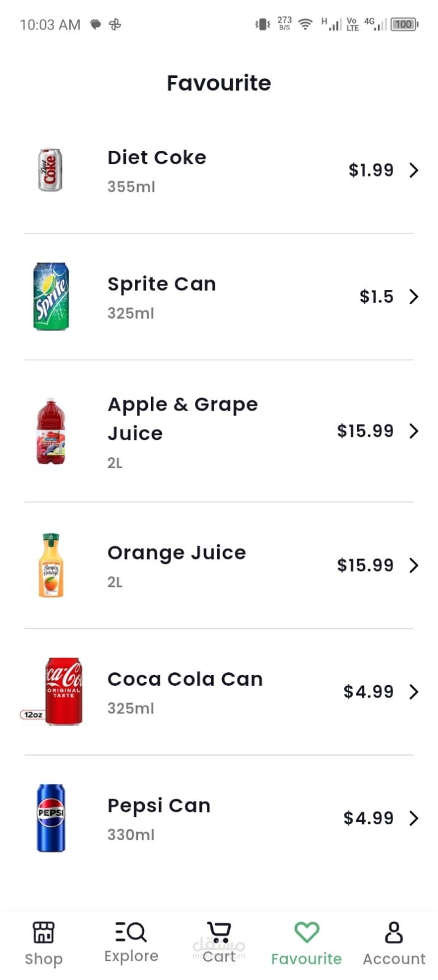
Task: Open the Pepsi Can item title
Action: click(159, 805)
